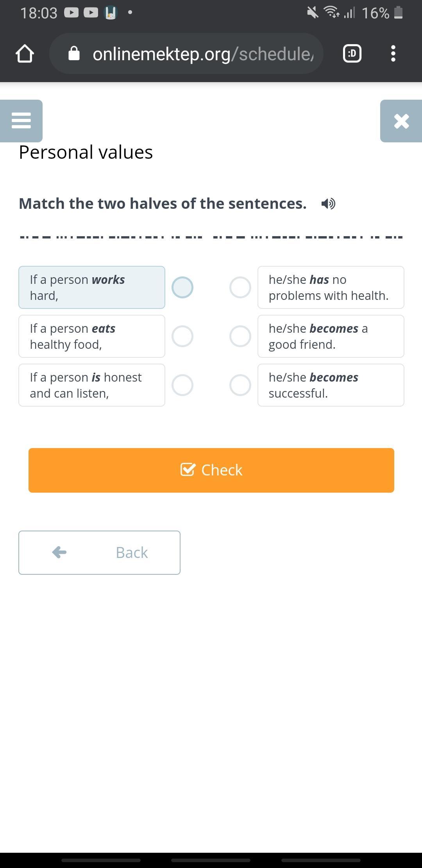Tap the browser home icon
422x868 pixels.
[25, 54]
